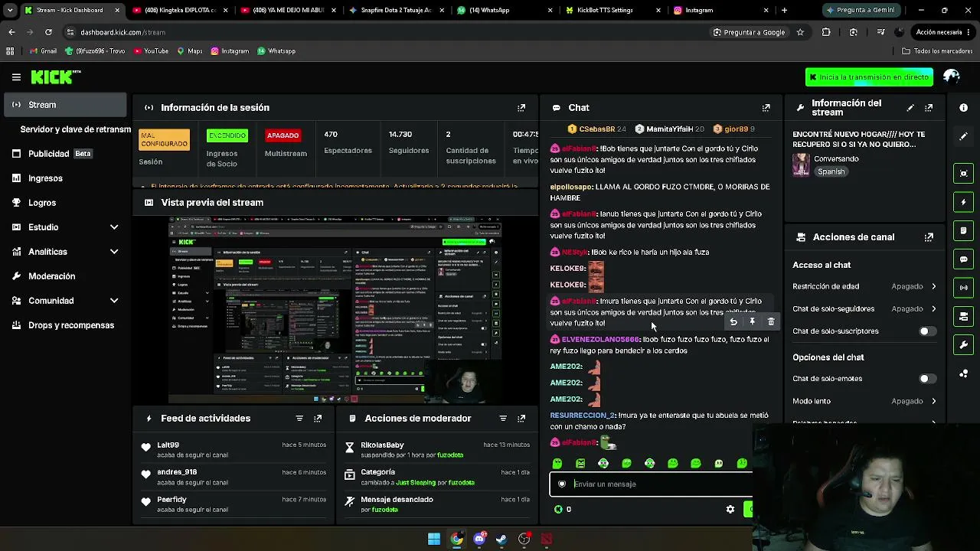Open Restricción de edad options
Viewport: 980px width, 551px height.
(864, 286)
